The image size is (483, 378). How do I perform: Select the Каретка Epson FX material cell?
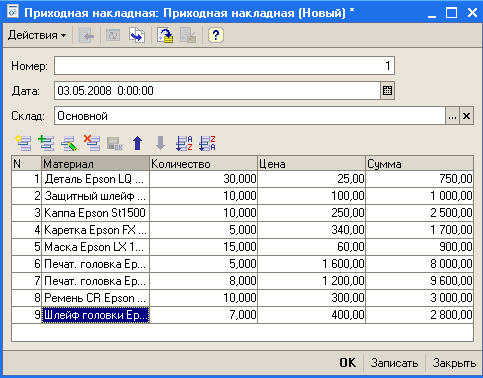[95, 230]
